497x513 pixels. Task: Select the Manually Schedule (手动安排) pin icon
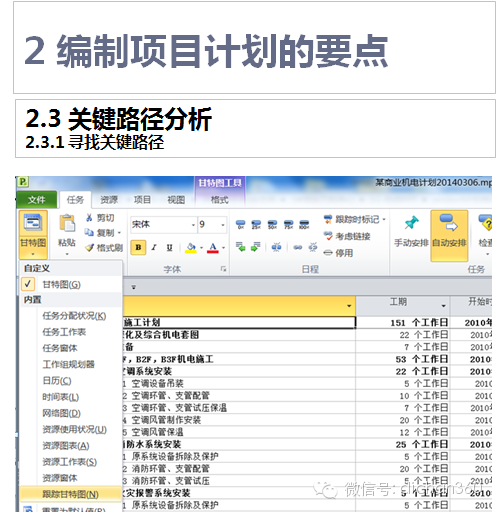(x=411, y=222)
